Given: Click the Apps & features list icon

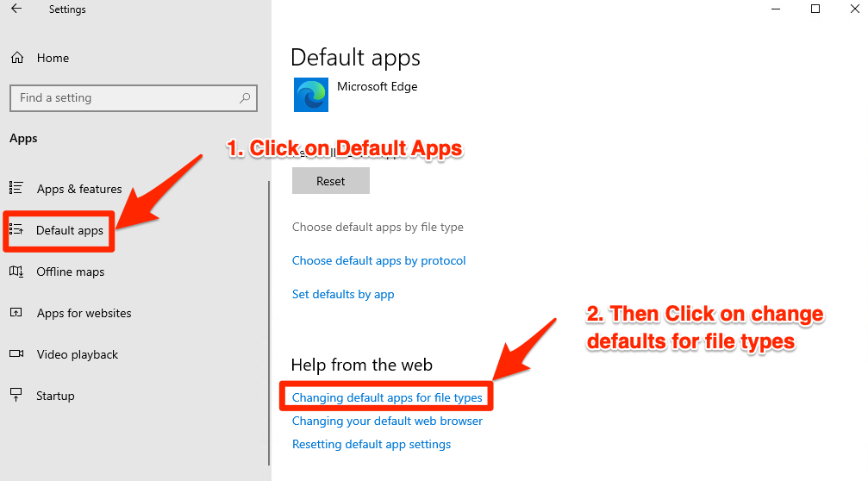Looking at the screenshot, I should pyautogui.click(x=16, y=189).
